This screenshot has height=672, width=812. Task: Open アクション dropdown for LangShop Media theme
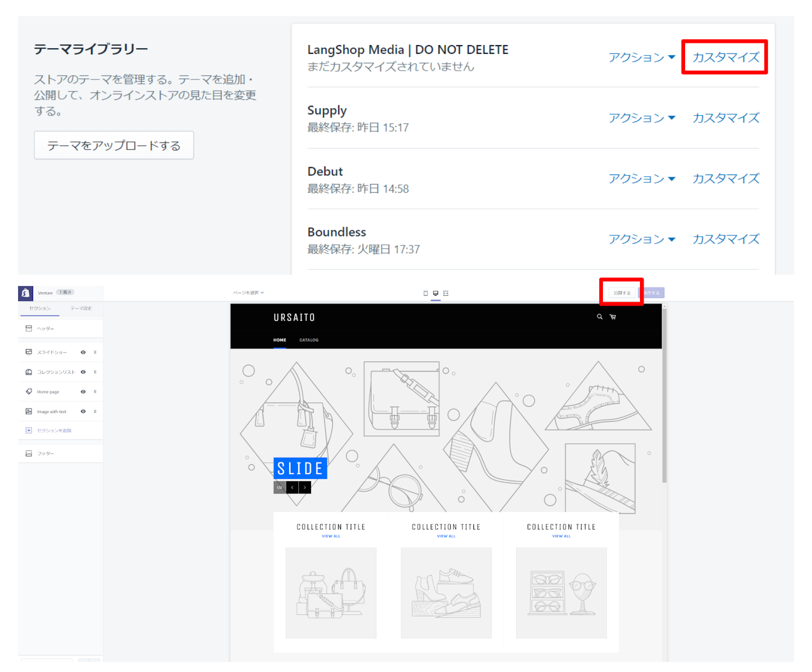[642, 57]
